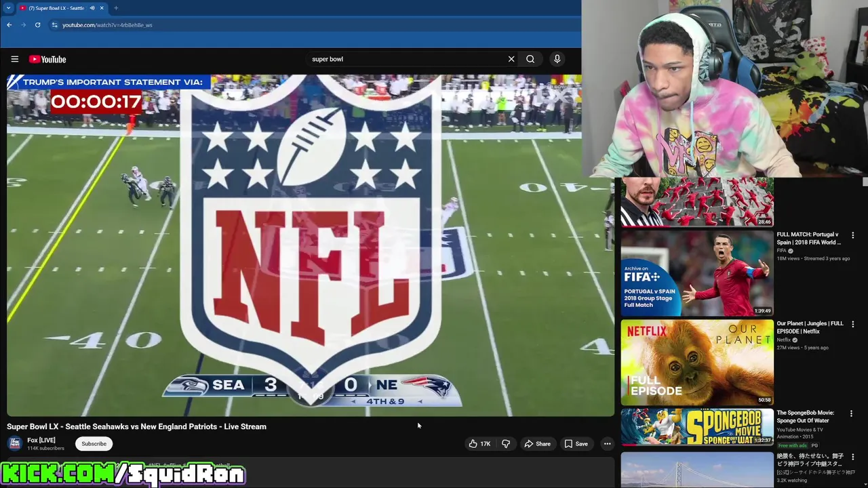The height and width of the screenshot is (488, 868).
Task: Click 'YouTube Movies & TV' channel text
Action: [800, 430]
